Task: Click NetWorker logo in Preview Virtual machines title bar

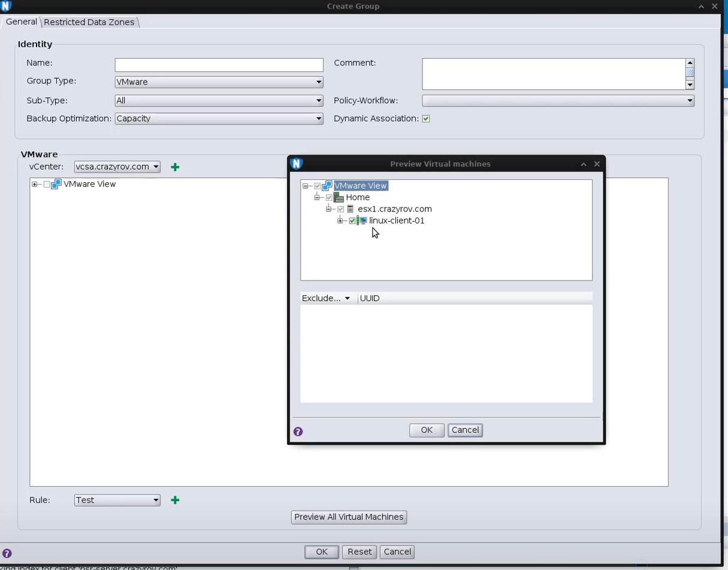Action: 296,164
